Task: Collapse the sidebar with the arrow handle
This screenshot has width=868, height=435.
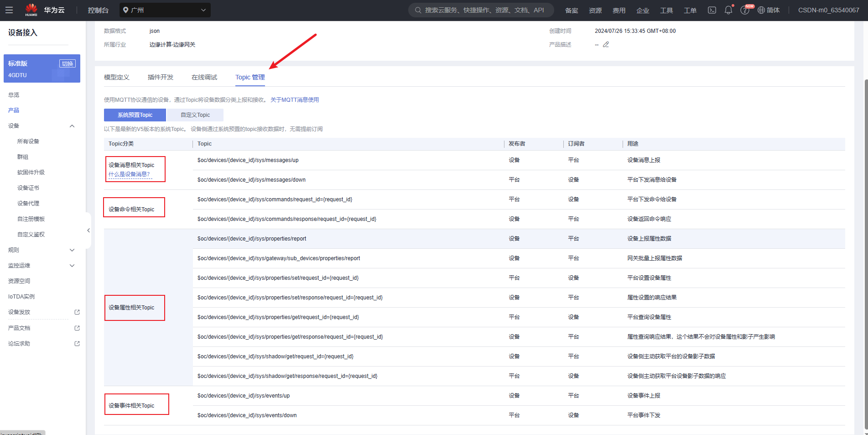Action: [x=88, y=231]
